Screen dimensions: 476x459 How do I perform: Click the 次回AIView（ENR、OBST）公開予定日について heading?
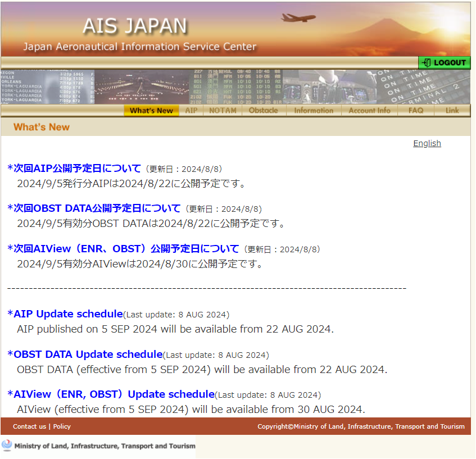point(123,249)
